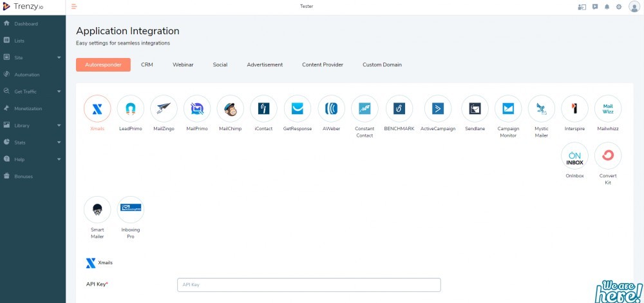Choose the AWeber integration icon
Screen dimensions: 644x303
(332, 108)
